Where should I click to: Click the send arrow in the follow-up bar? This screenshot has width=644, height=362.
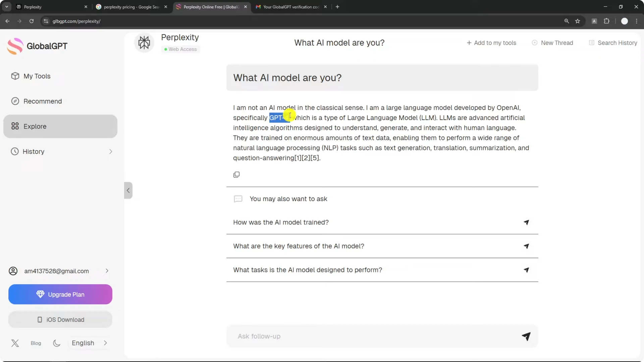(x=526, y=337)
